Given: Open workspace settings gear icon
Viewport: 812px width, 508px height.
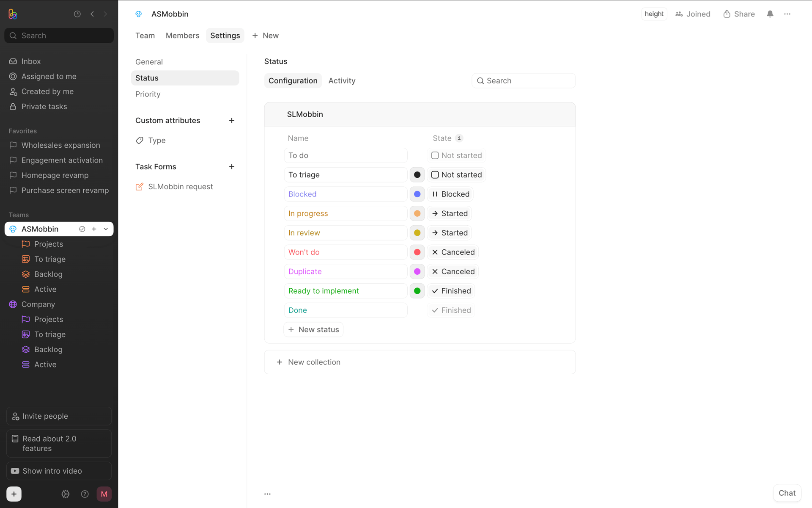Looking at the screenshot, I should 66,494.
